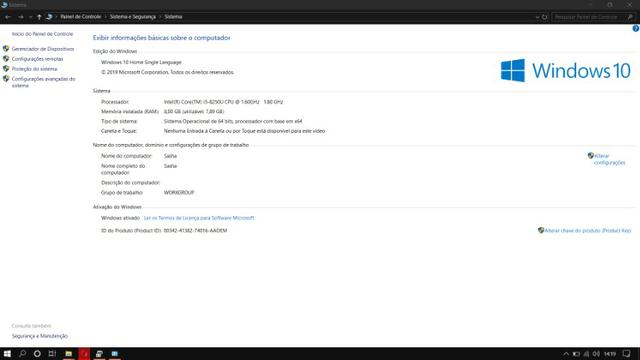640x360 pixels.
Task: Open Configurações remotas
Action: [x=38, y=59]
